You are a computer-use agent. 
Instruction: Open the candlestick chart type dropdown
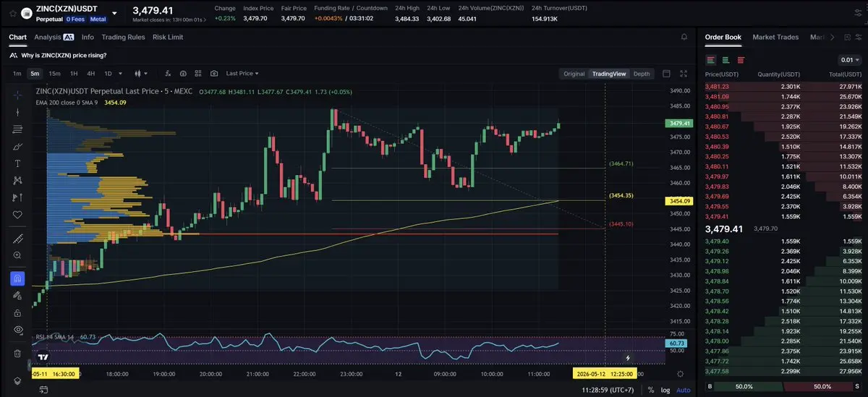pos(142,73)
